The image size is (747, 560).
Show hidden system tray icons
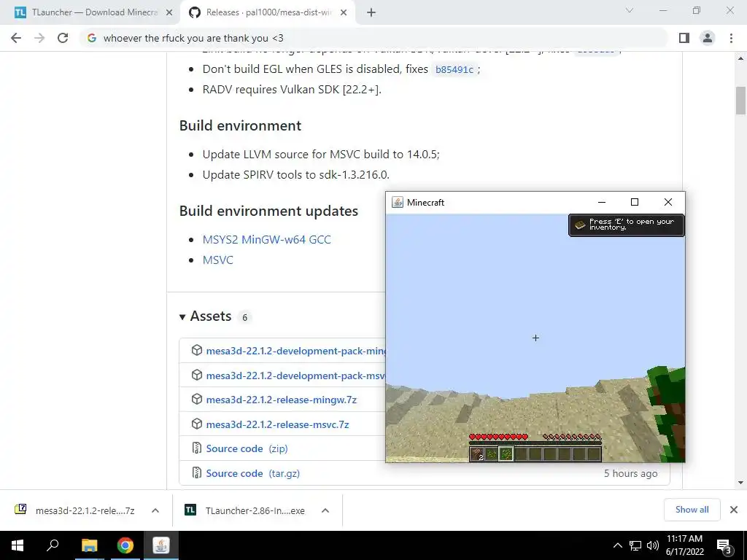617,545
